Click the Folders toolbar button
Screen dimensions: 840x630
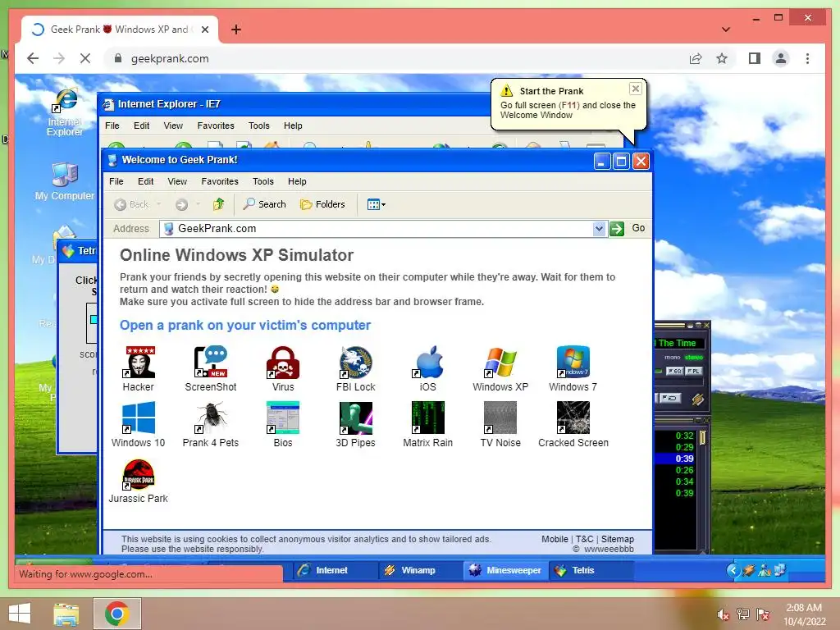[x=322, y=204]
